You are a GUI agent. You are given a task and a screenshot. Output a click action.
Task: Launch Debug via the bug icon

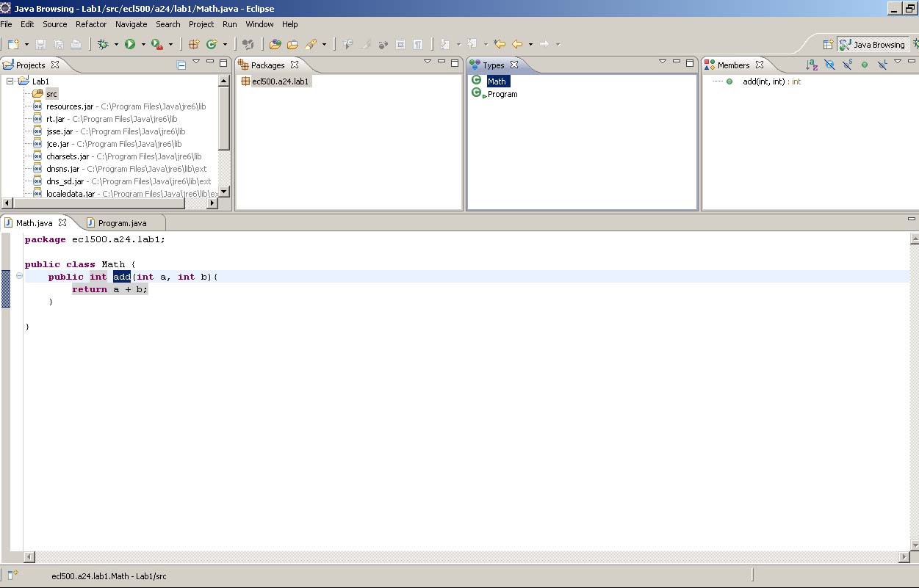point(103,44)
